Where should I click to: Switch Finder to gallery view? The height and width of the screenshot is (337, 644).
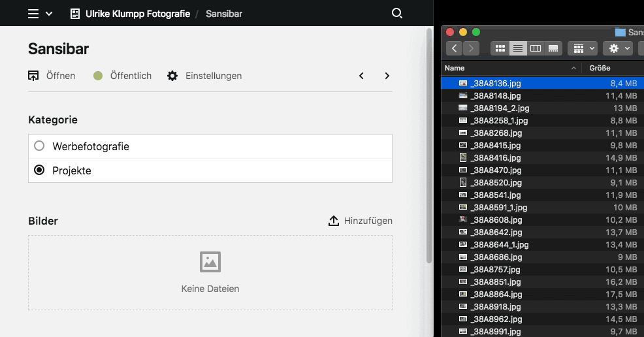point(553,48)
